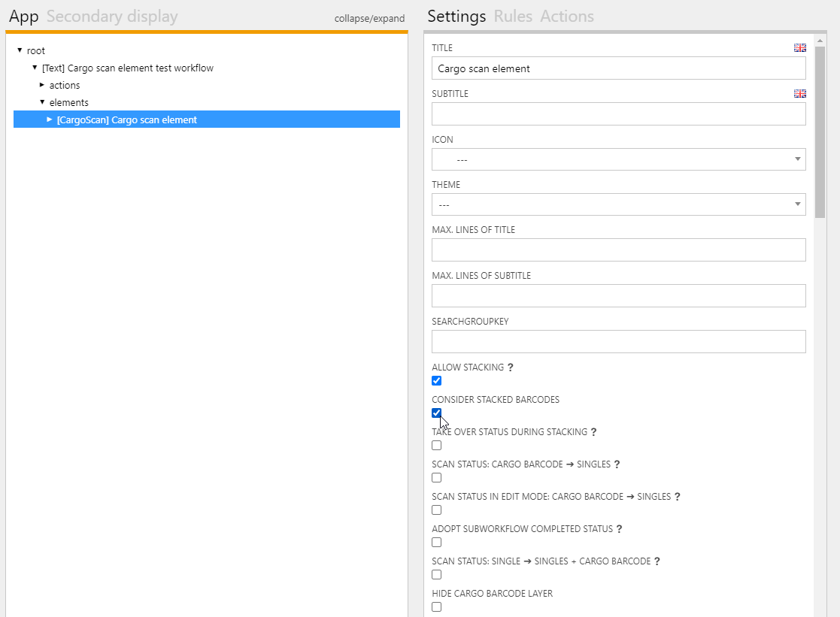Screen dimensions: 840x617
Task: Click the collapse/expand link
Action: click(369, 19)
